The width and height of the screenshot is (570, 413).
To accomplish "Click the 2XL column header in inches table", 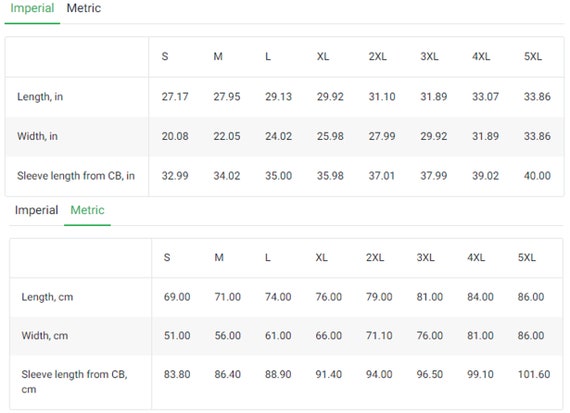I will click(x=377, y=56).
